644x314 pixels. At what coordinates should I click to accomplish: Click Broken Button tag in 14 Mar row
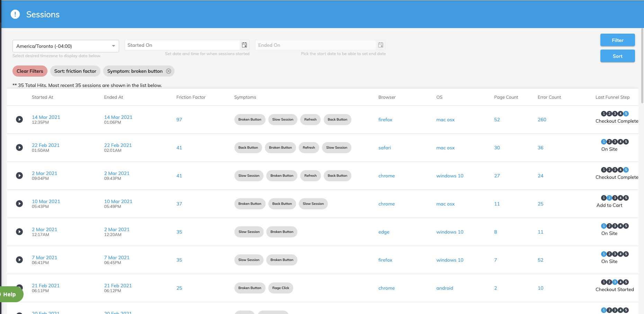250,120
